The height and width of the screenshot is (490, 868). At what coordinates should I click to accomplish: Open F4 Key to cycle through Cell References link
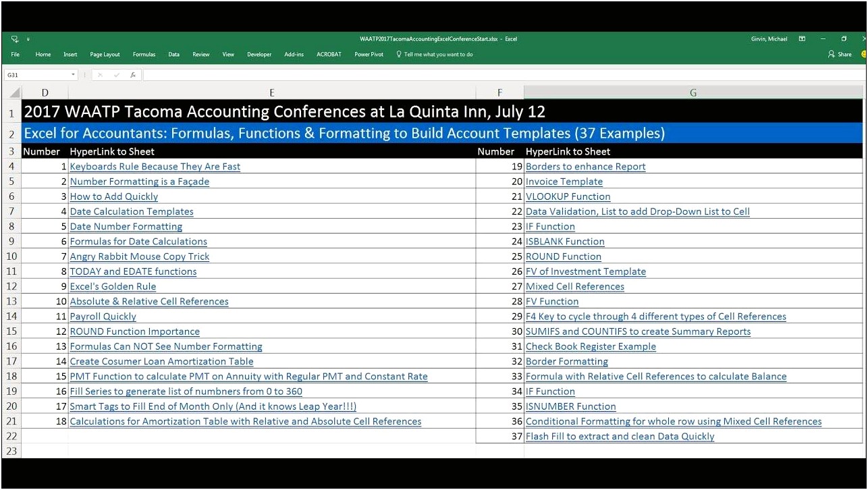[x=656, y=316]
